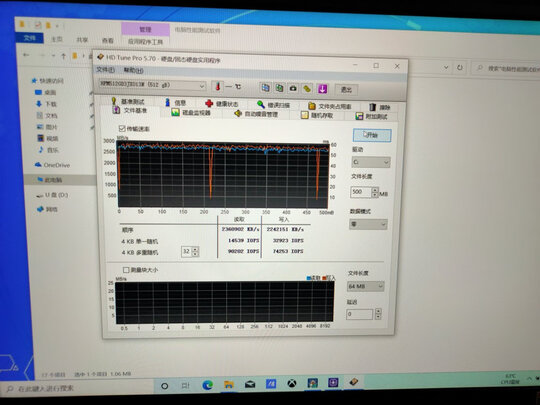Click the 应用程序工具 application tools tab
540x405 pixels.
[145, 42]
